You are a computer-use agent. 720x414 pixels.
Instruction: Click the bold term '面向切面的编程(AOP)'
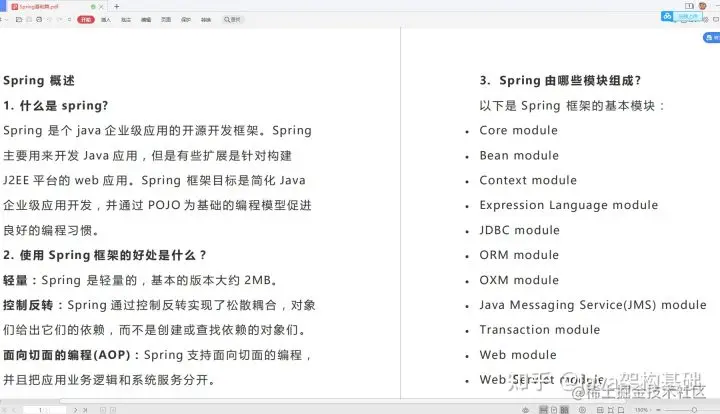[67, 355]
